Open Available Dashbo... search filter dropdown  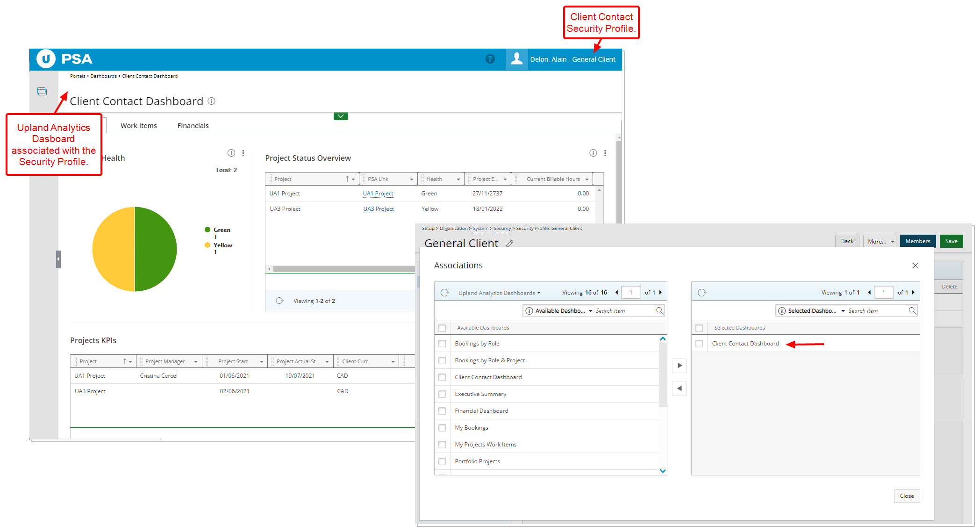590,311
